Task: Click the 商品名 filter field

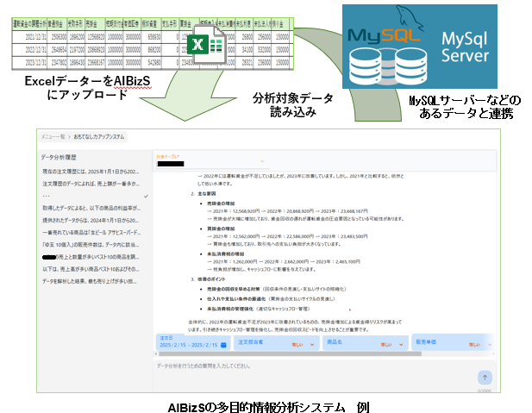Action: tap(365, 342)
